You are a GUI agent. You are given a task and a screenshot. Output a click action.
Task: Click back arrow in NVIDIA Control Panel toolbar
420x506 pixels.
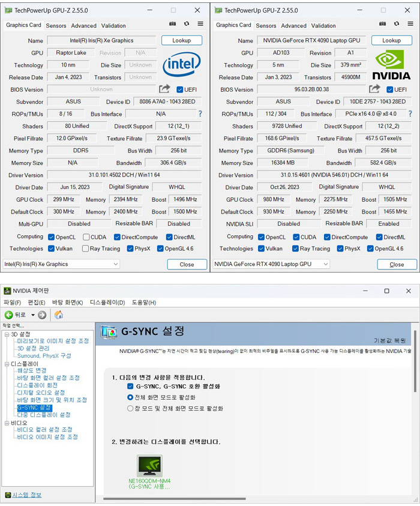click(9, 315)
